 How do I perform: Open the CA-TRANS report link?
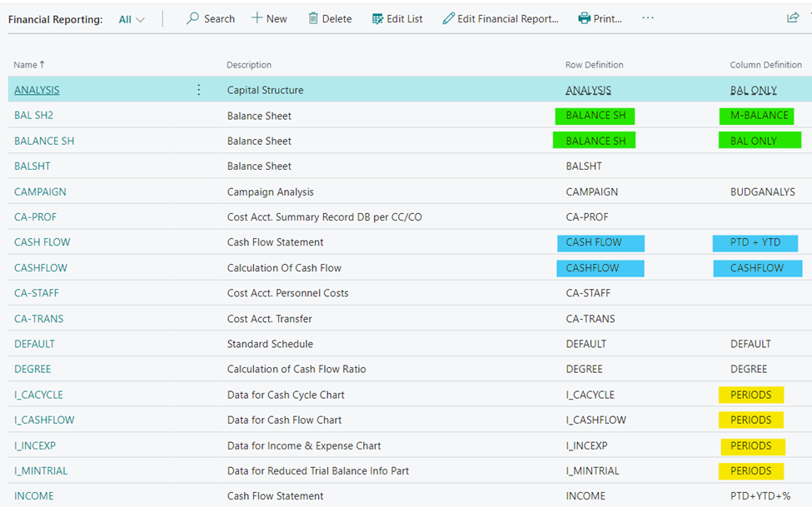pos(39,319)
